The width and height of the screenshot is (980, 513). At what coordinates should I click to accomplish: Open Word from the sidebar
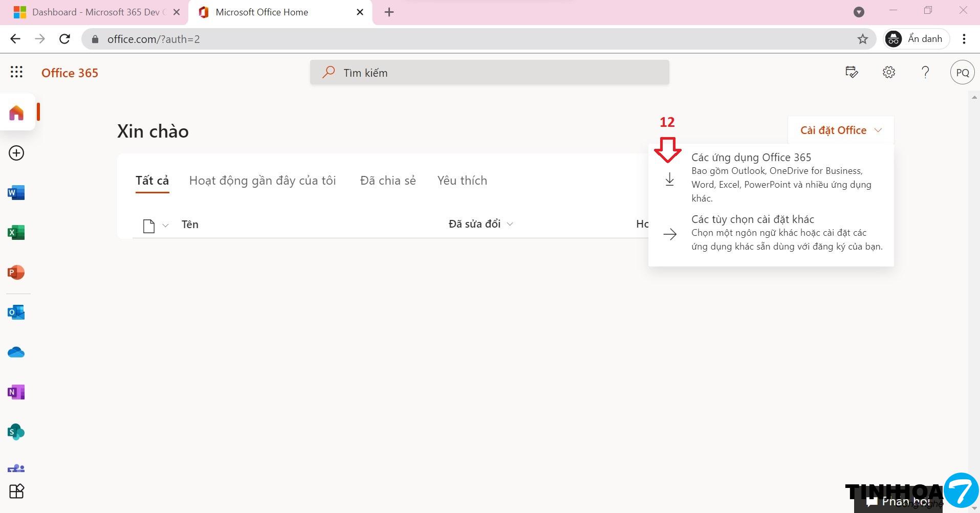tap(16, 193)
